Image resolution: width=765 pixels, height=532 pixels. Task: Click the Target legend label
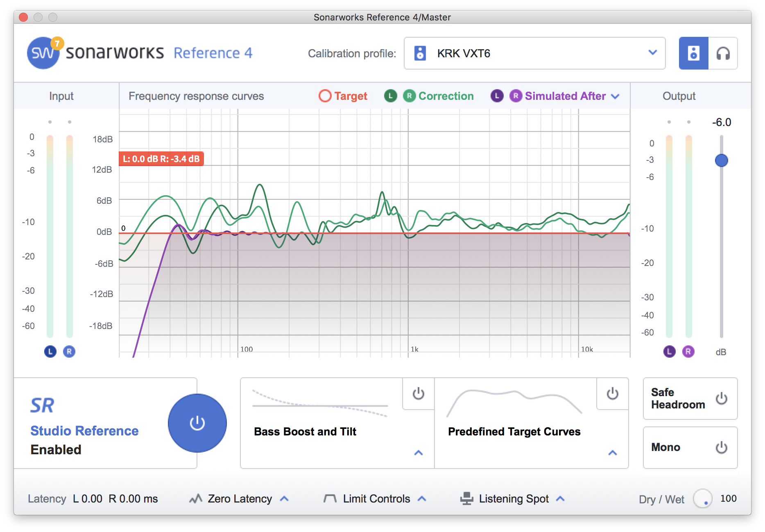point(351,96)
